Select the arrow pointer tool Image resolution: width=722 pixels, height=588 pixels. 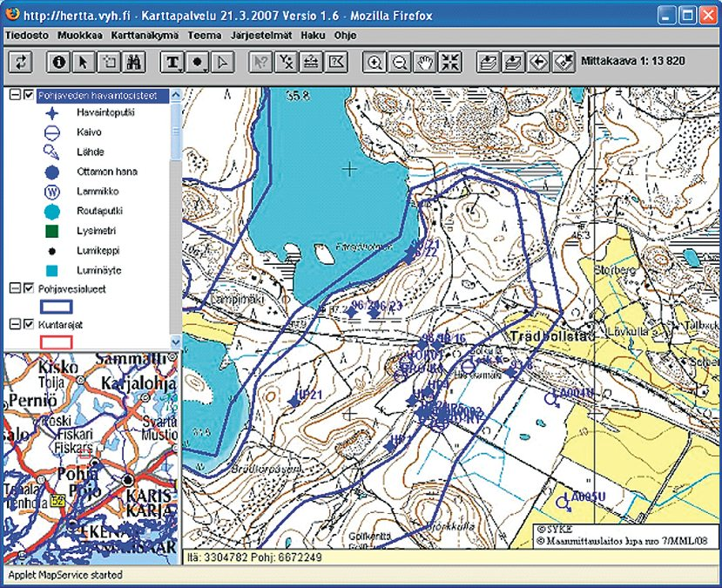84,62
